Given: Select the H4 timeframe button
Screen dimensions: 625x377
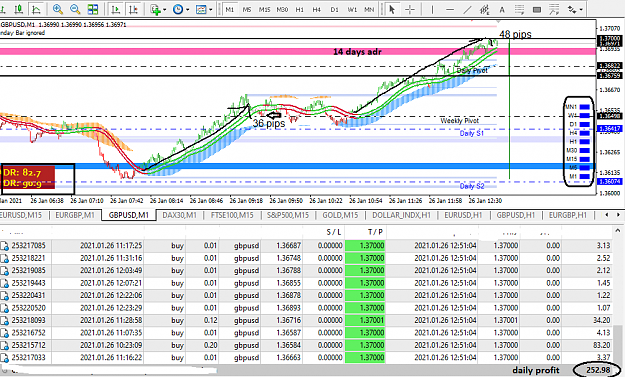Looking at the screenshot, I should [316, 9].
